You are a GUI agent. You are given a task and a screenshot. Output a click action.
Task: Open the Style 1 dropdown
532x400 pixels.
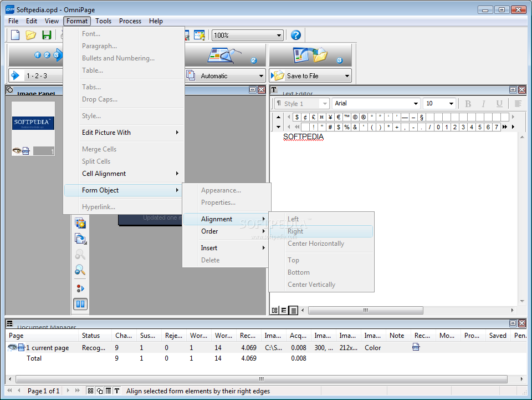[325, 104]
